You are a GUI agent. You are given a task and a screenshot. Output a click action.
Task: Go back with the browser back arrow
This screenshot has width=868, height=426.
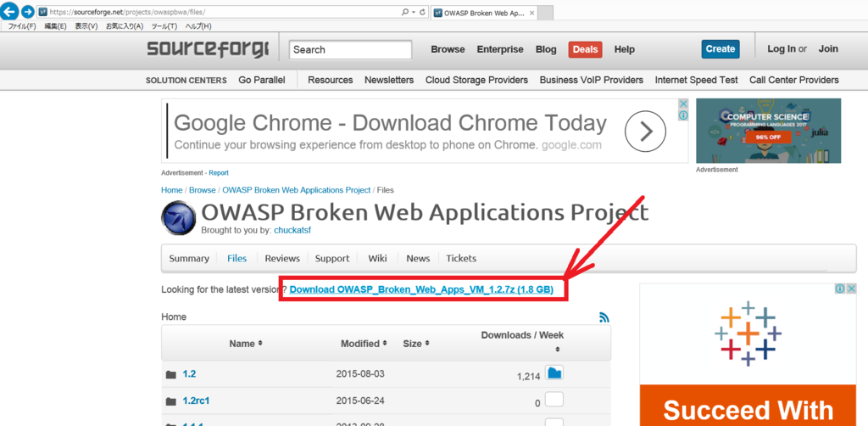[10, 11]
